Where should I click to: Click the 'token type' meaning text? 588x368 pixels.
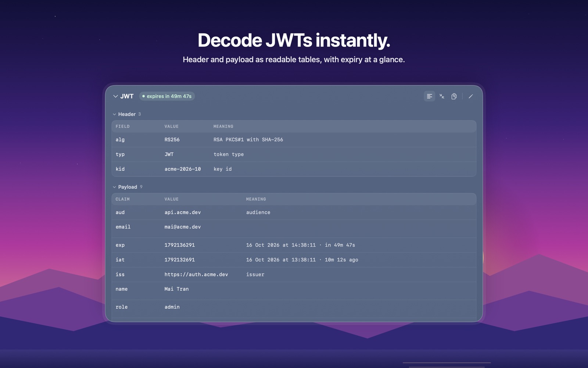coord(229,155)
